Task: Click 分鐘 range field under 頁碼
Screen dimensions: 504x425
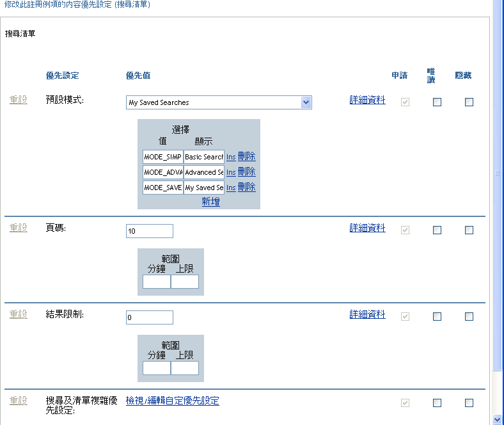Action: point(157,282)
